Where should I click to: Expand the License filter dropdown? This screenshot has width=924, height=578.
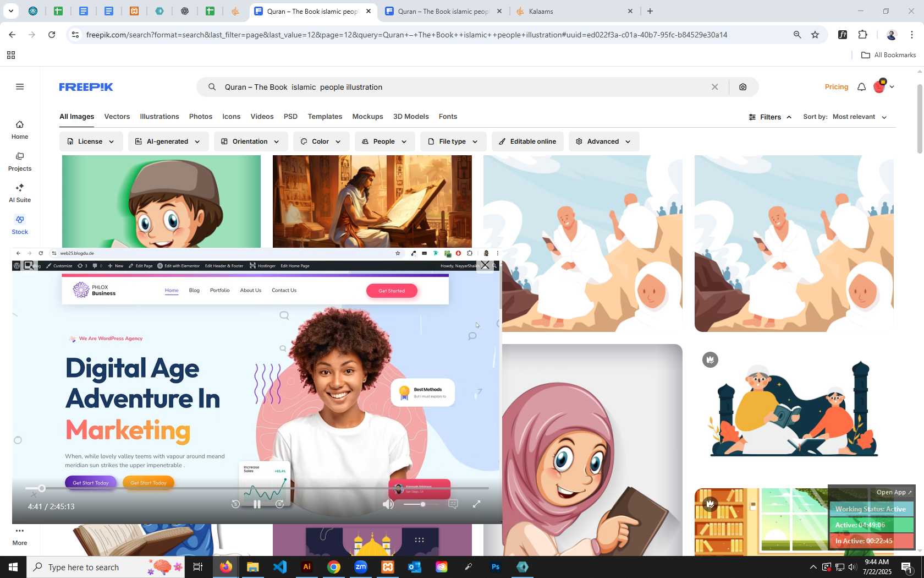[x=91, y=141]
